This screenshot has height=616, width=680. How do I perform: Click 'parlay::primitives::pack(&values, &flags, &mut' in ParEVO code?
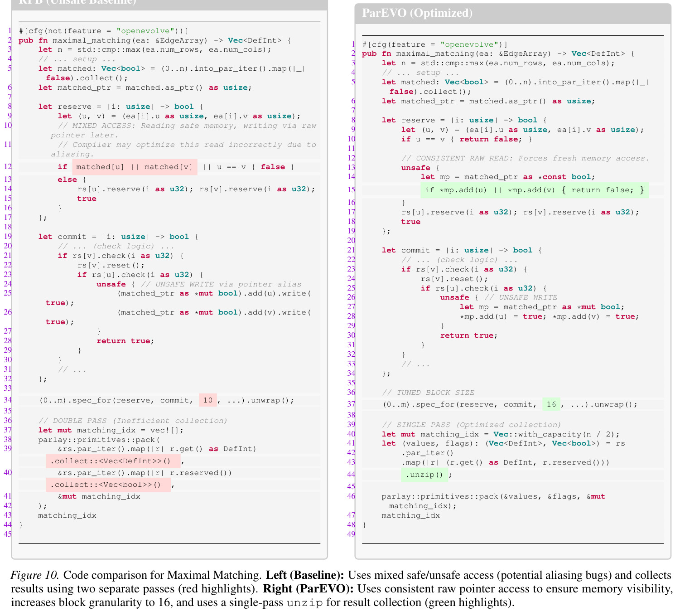(x=493, y=496)
